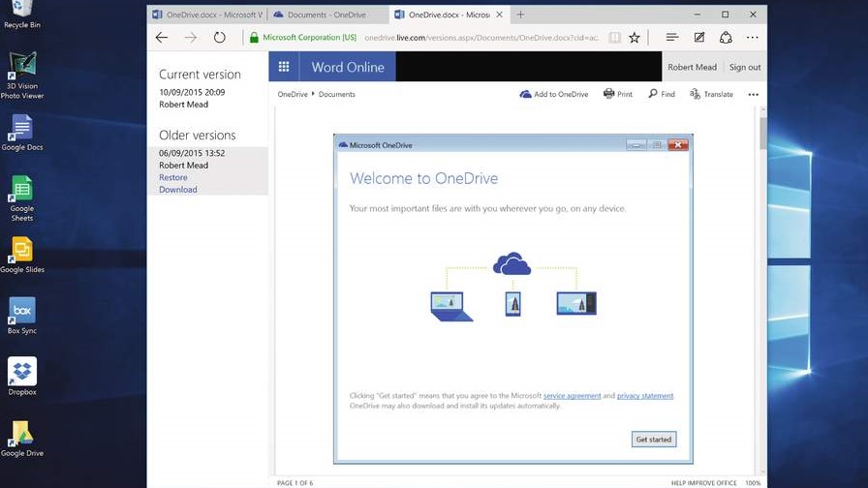Toggle the reading view book icon

click(614, 38)
